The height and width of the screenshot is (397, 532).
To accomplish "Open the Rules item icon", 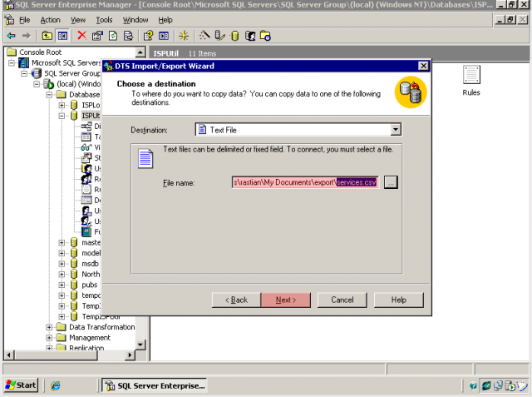I will coord(471,76).
